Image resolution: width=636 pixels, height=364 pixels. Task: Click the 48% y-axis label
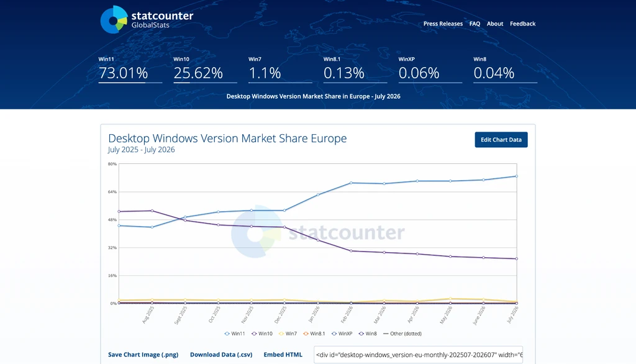click(112, 220)
